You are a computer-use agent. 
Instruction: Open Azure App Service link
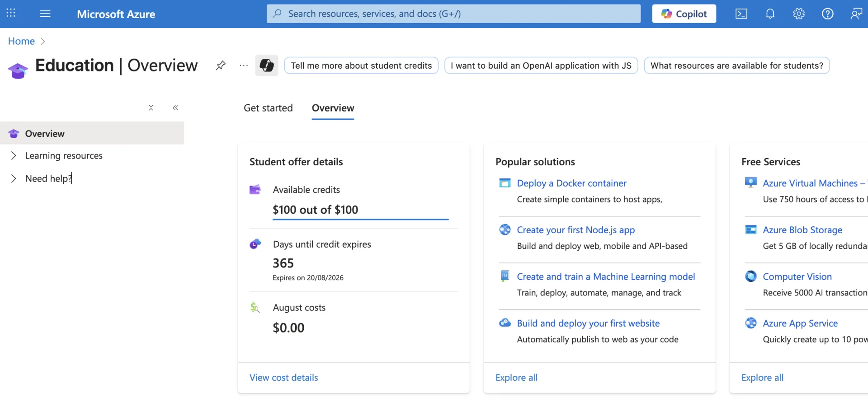800,323
